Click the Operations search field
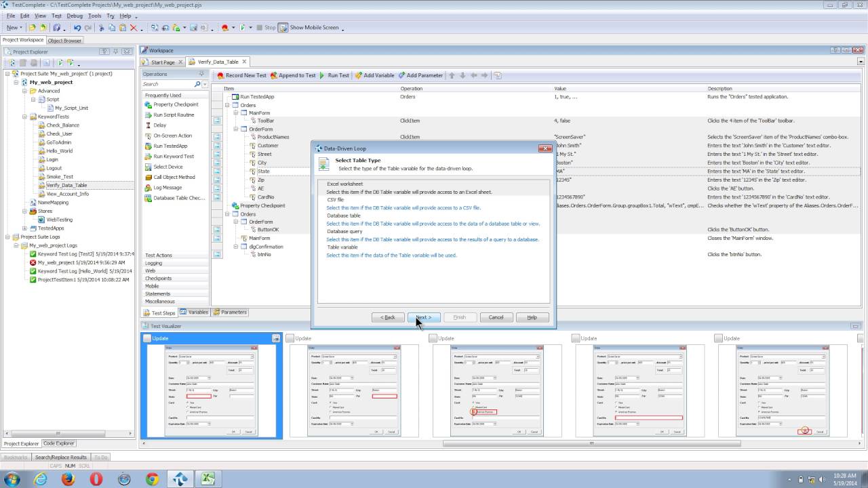 [167, 84]
